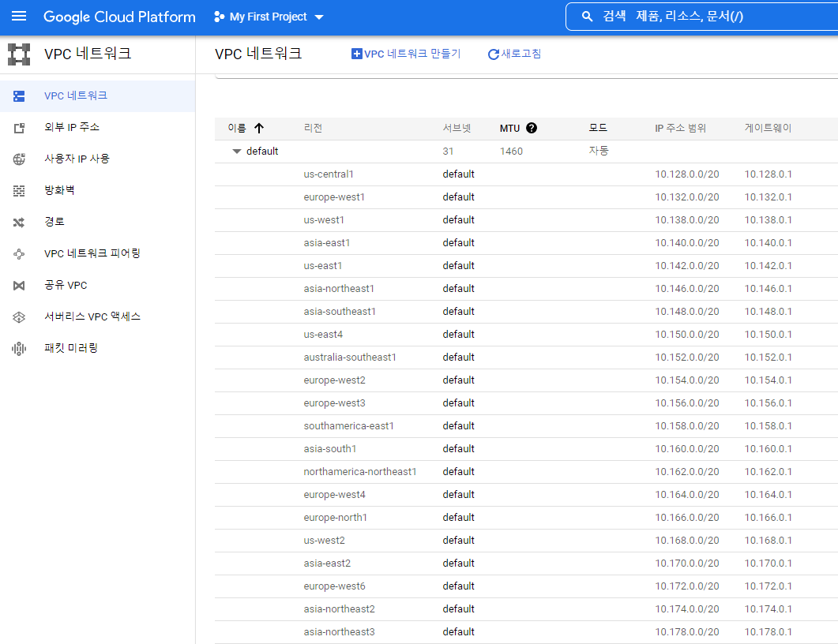Click gateway 10.132.0.1
838x644 pixels.
(768, 197)
